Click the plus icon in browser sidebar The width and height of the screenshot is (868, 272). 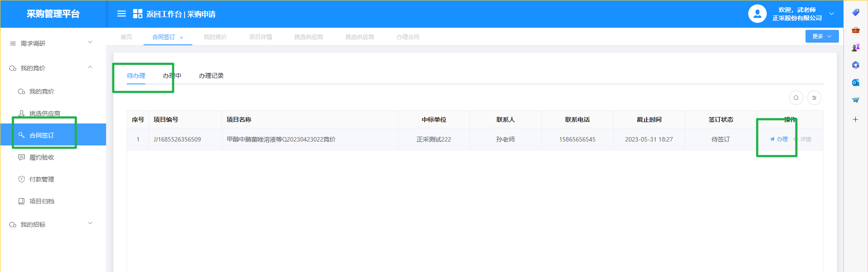click(855, 119)
